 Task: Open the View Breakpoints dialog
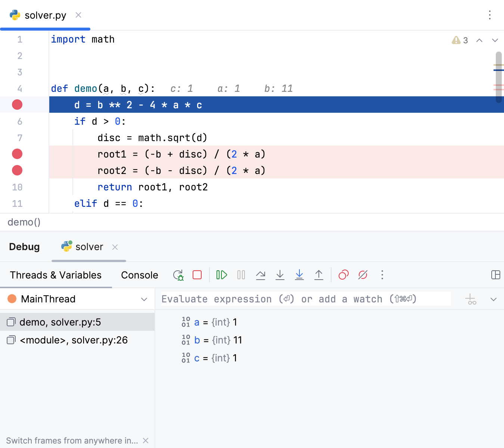(343, 275)
